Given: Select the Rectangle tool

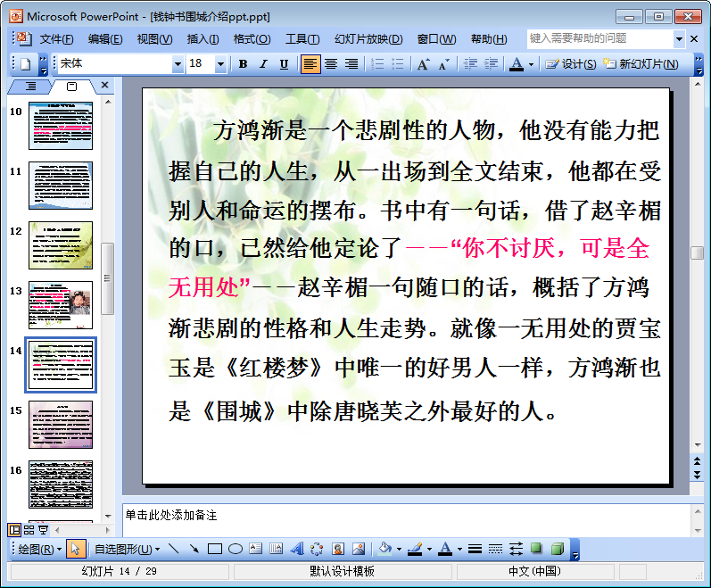Looking at the screenshot, I should [214, 549].
